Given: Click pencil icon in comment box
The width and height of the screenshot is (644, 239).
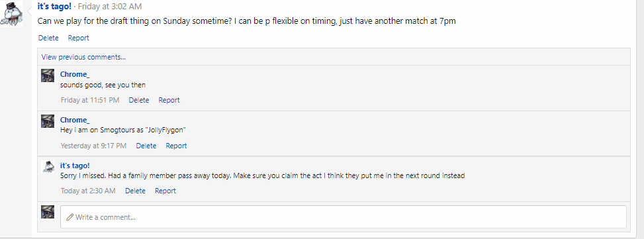Looking at the screenshot, I should (70, 217).
